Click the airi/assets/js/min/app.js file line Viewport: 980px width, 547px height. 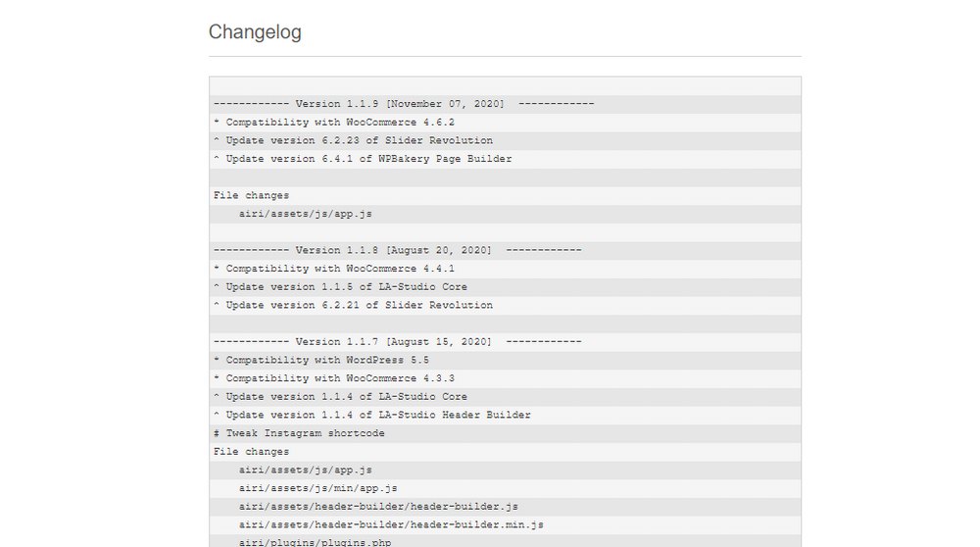point(318,488)
